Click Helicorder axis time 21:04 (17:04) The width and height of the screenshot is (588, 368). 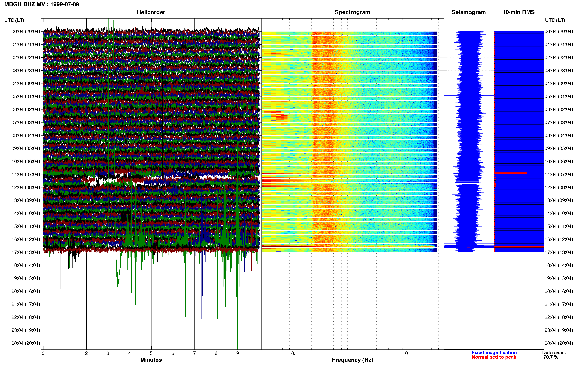click(26, 304)
